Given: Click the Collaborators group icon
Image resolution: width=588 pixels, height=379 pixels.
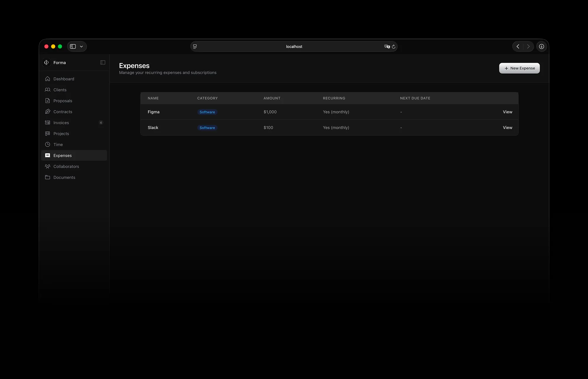Looking at the screenshot, I should pos(48,166).
